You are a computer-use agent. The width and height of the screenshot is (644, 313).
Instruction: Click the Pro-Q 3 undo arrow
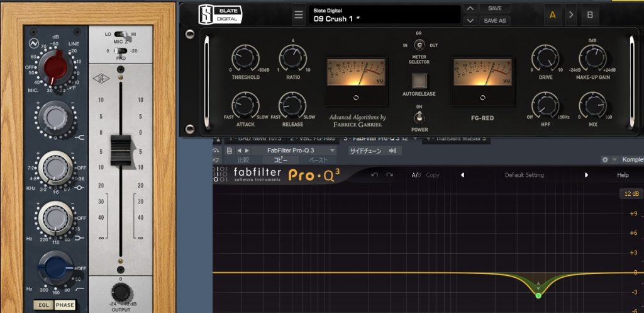[375, 175]
